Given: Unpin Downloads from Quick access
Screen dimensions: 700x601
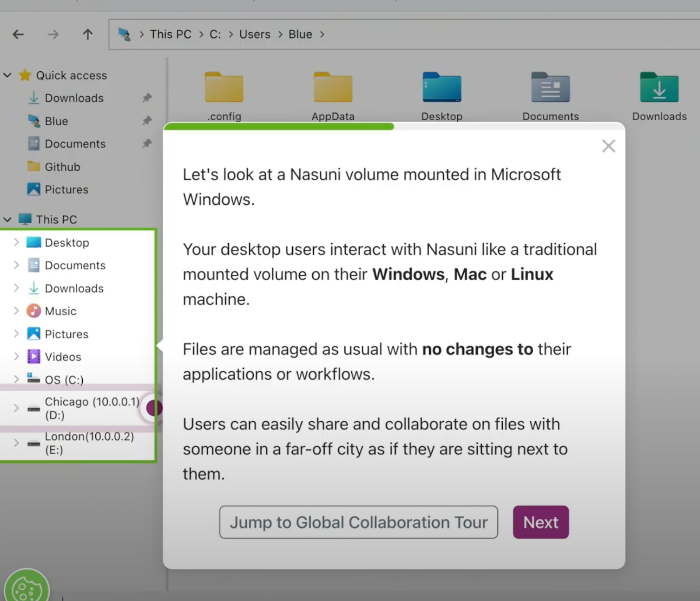Looking at the screenshot, I should [x=147, y=98].
